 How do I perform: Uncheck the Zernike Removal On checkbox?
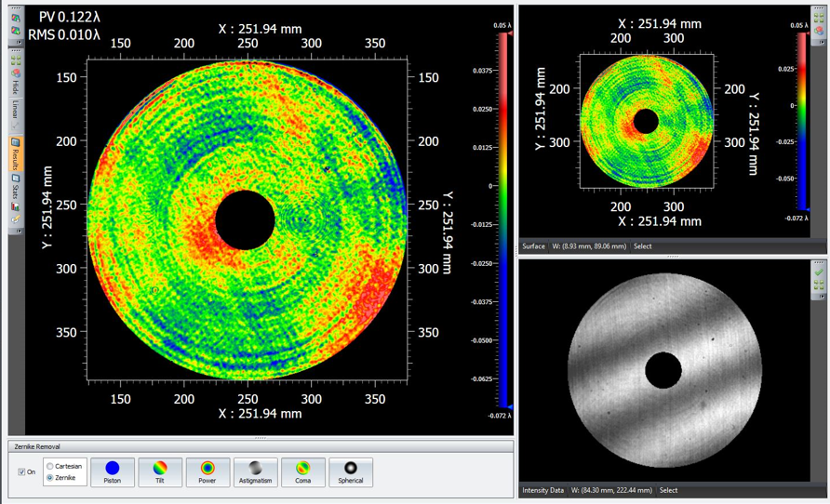[x=22, y=471]
